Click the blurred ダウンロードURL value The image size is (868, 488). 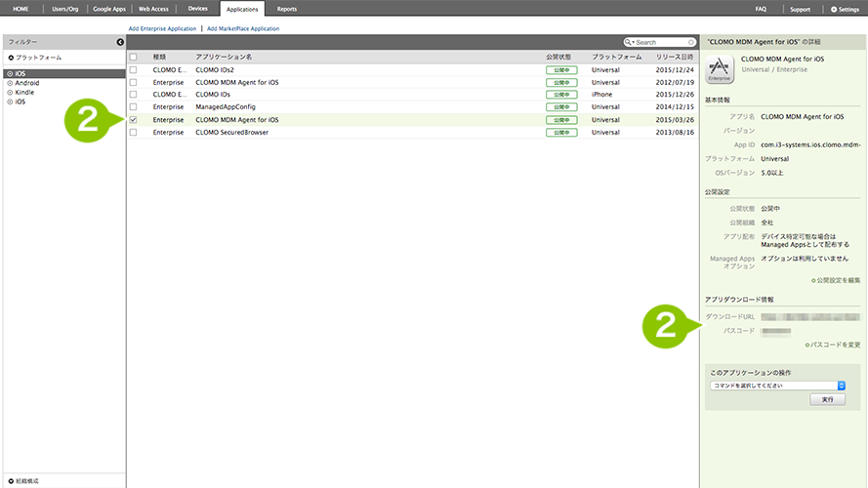(810, 317)
